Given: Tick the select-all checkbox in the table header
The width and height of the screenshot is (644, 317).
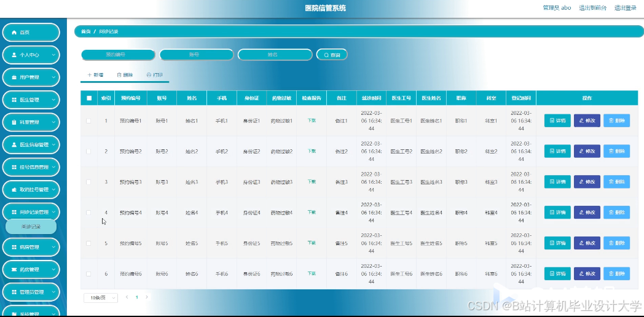Looking at the screenshot, I should pos(89,98).
